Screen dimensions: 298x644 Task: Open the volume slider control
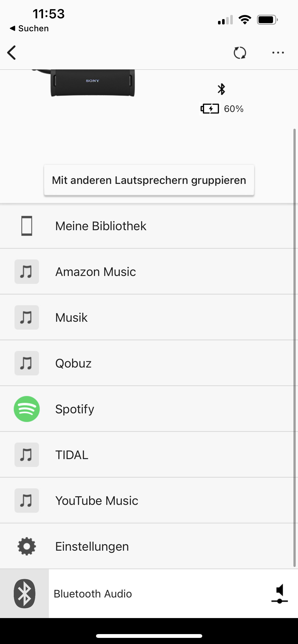(279, 594)
